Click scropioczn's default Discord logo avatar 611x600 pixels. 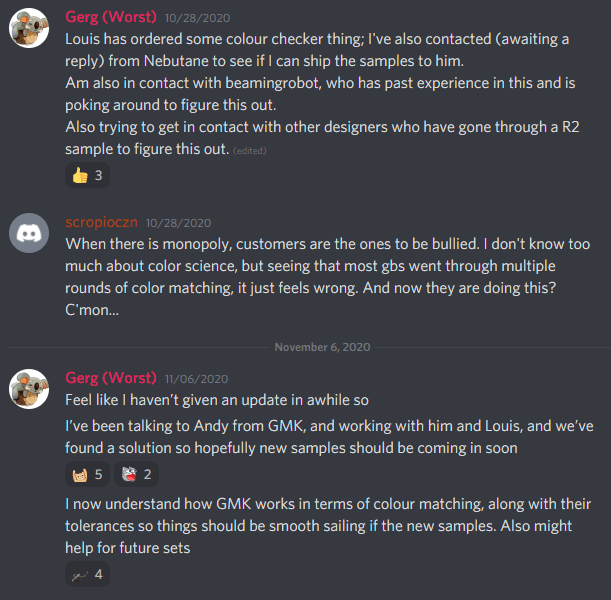point(30,235)
